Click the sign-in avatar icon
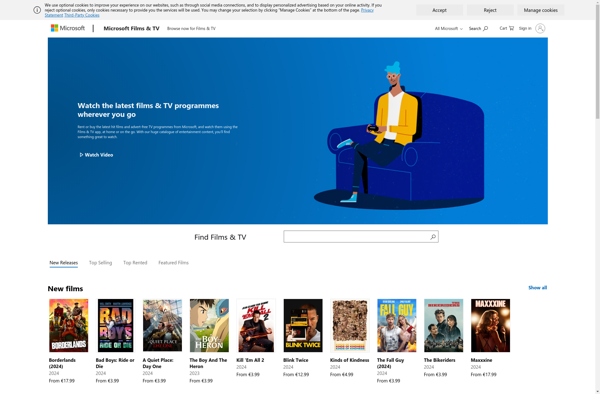 coord(540,28)
